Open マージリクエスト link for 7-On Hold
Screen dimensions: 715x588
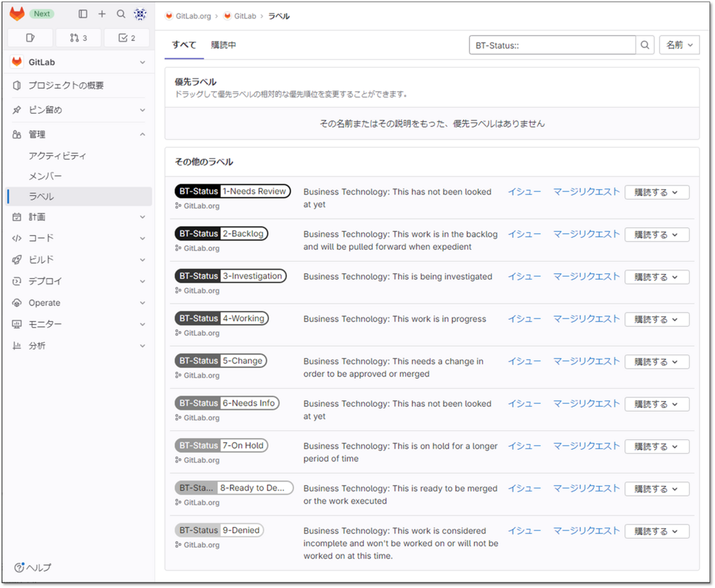[x=586, y=446]
